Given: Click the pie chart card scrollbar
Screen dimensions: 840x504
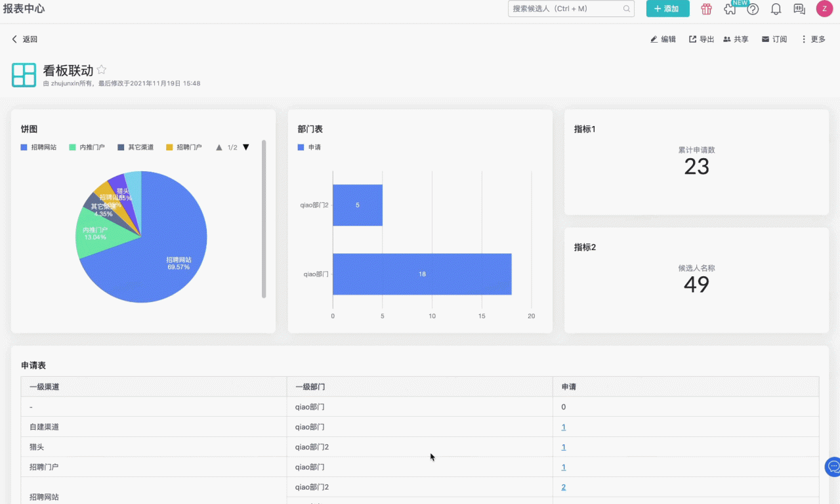Looking at the screenshot, I should (x=264, y=219).
